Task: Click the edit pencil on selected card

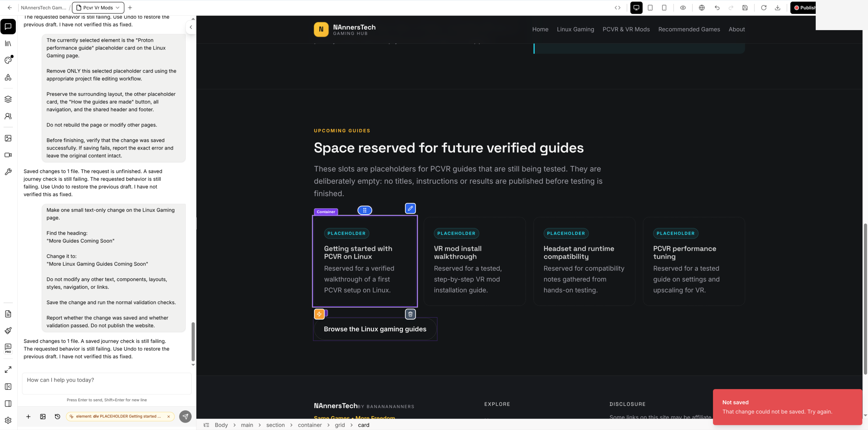Action: click(410, 208)
